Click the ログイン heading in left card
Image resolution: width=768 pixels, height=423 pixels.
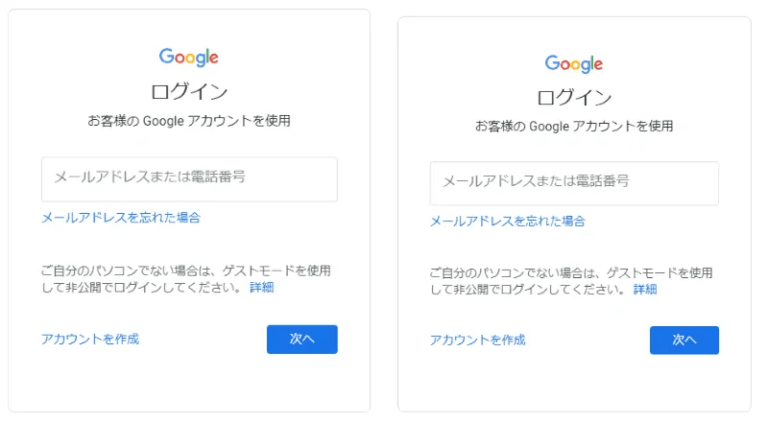coord(189,92)
